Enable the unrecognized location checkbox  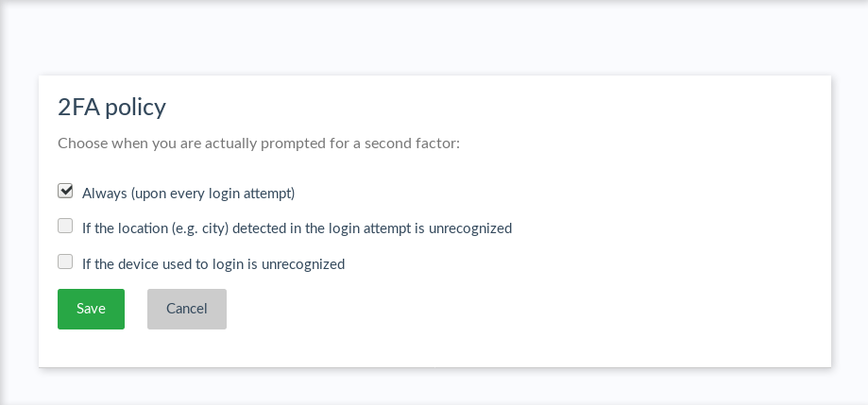65,227
